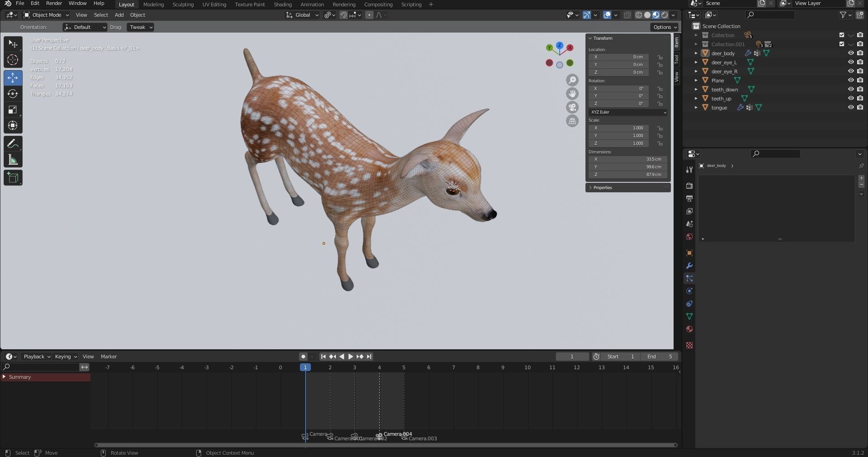Activate the Transform tool

click(x=13, y=125)
